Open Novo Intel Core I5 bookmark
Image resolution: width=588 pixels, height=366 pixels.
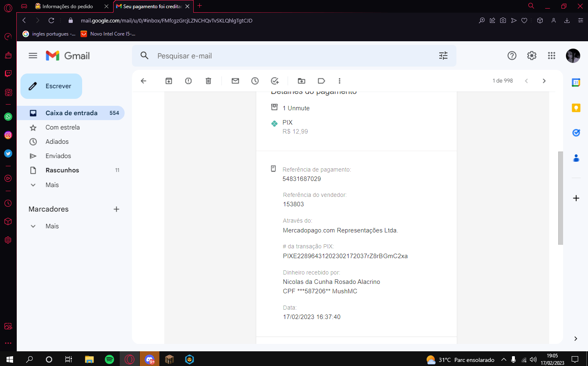pyautogui.click(x=108, y=34)
